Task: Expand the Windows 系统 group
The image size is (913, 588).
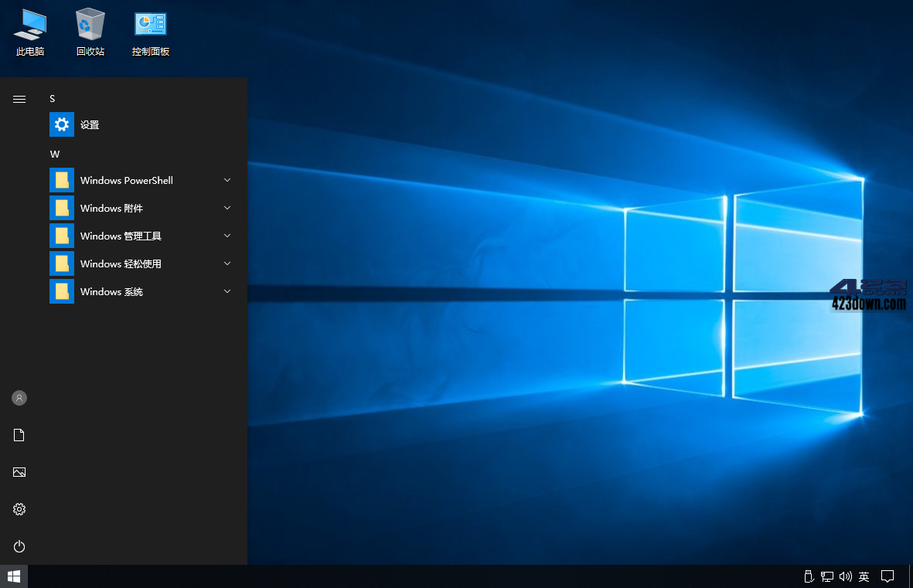Action: pyautogui.click(x=227, y=291)
